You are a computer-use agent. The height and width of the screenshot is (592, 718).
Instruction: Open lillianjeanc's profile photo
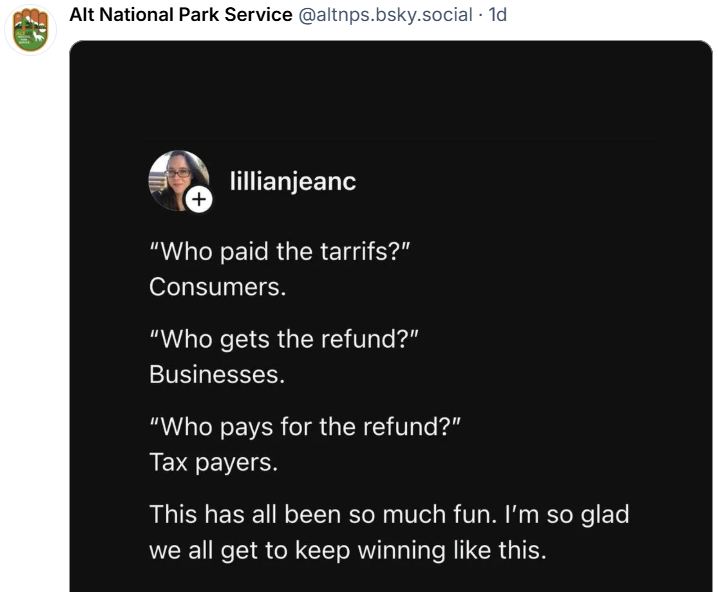tap(175, 178)
